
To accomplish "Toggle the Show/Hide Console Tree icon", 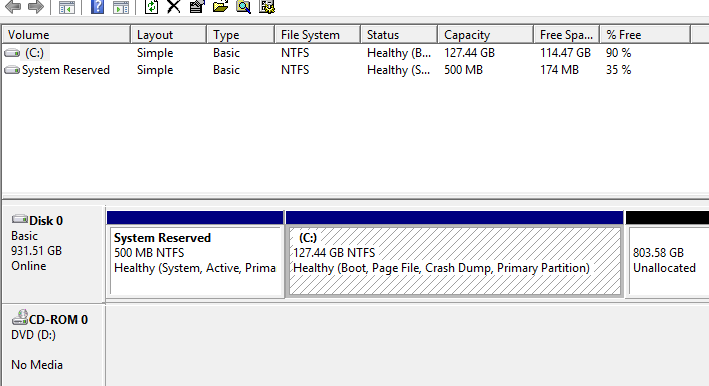I will click(x=66, y=7).
